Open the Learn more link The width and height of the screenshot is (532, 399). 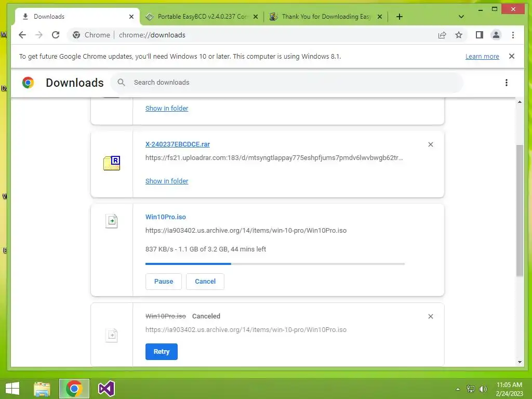[482, 56]
